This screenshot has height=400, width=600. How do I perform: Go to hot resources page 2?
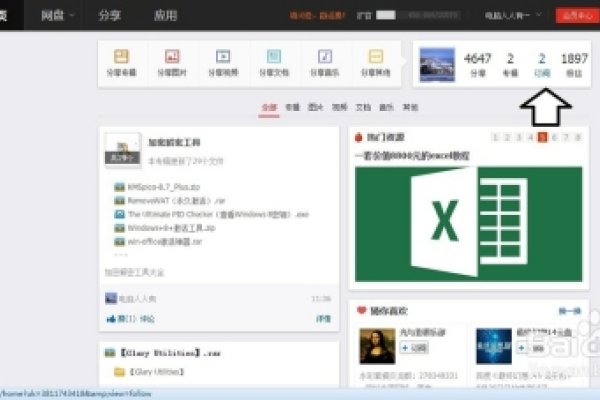coord(507,137)
